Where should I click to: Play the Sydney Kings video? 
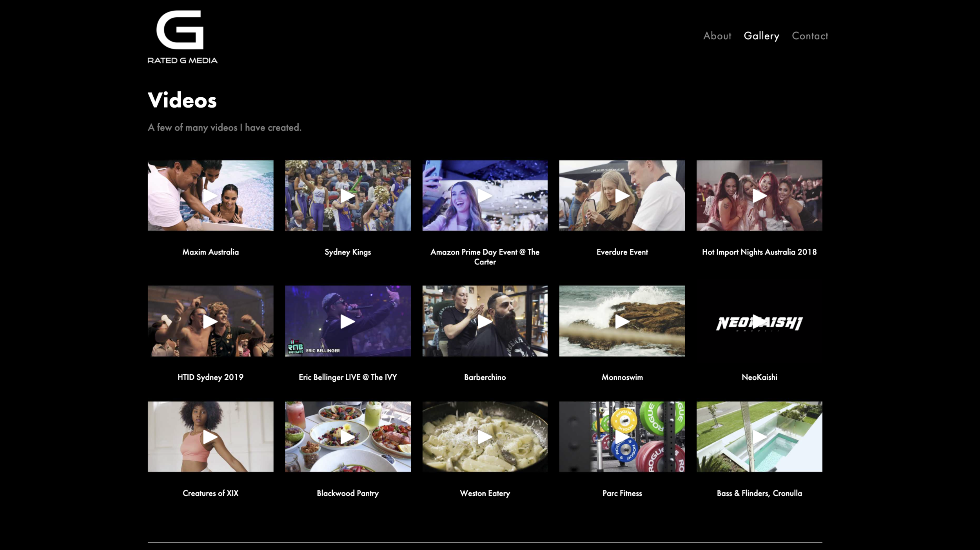[x=348, y=195]
